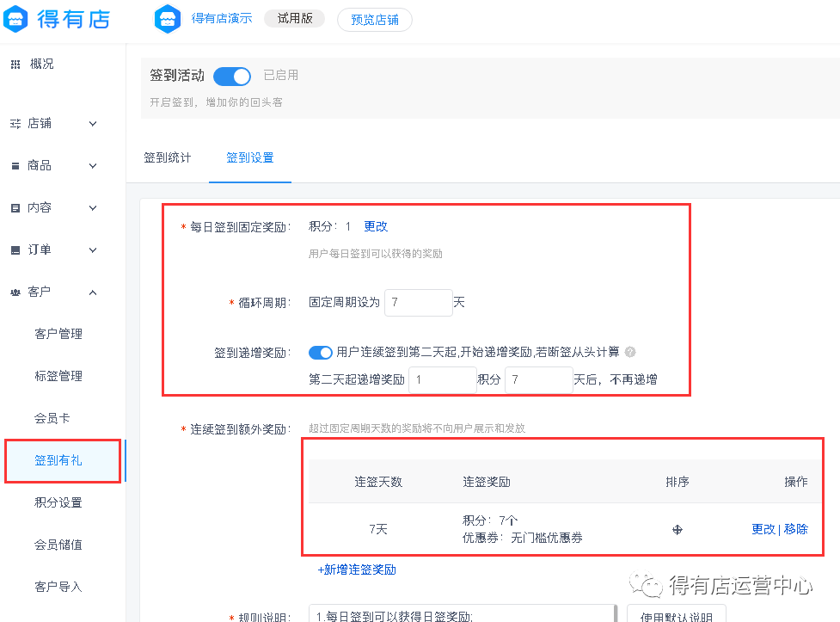Click the help question mark beside 签到递增奖励
The height and width of the screenshot is (622, 840).
(630, 352)
